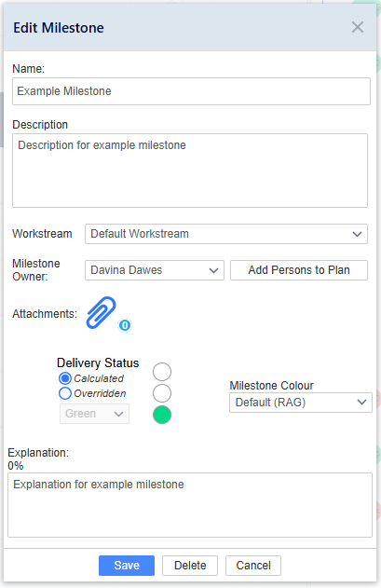Save the milestone changes
Screen dimensions: 381x588
click(x=127, y=566)
